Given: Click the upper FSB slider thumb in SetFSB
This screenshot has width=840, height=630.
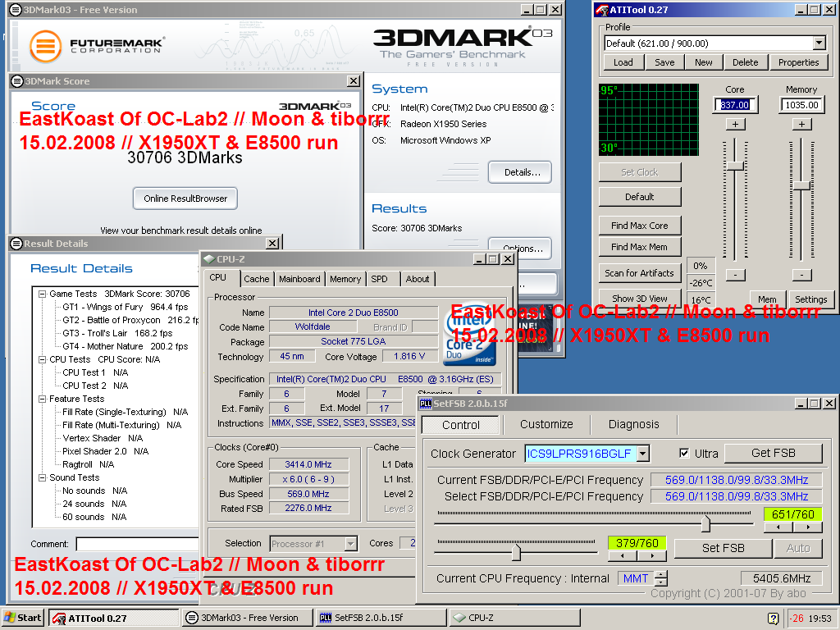Looking at the screenshot, I should tap(705, 523).
